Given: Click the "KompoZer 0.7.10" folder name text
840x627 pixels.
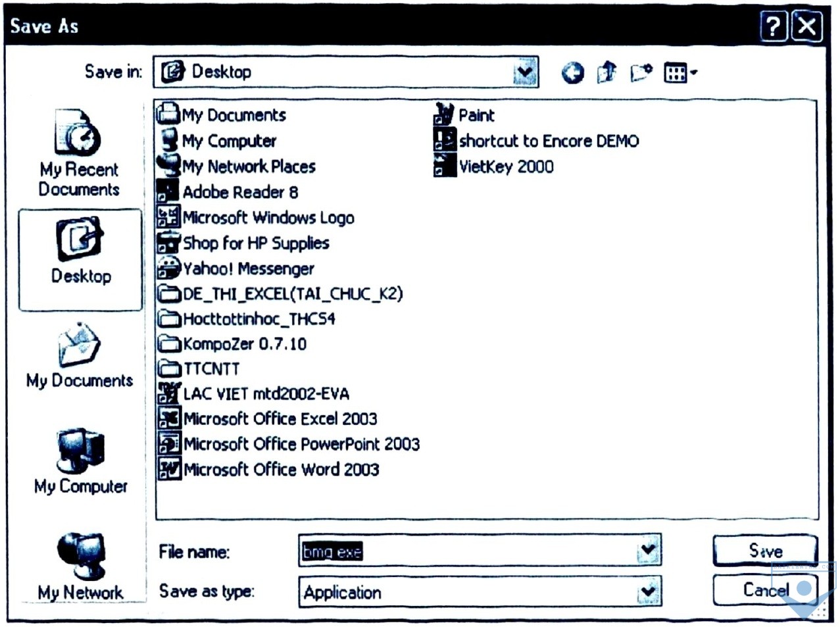Looking at the screenshot, I should [x=245, y=343].
